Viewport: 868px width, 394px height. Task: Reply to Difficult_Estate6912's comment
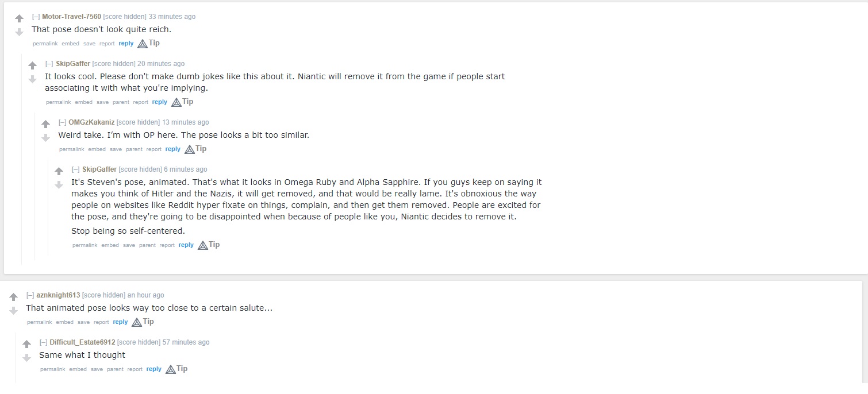coord(153,369)
